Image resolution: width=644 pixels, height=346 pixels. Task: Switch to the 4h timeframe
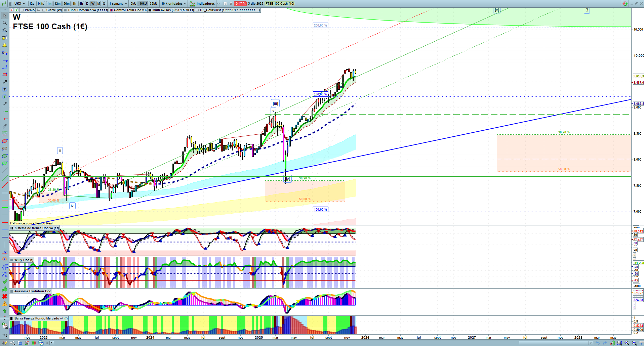pyautogui.click(x=81, y=4)
